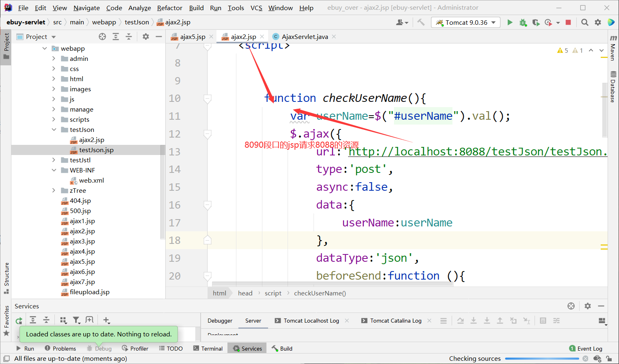619x364 pixels.
Task: Toggle tool window bars icon at bottom-left
Action: 6,359
